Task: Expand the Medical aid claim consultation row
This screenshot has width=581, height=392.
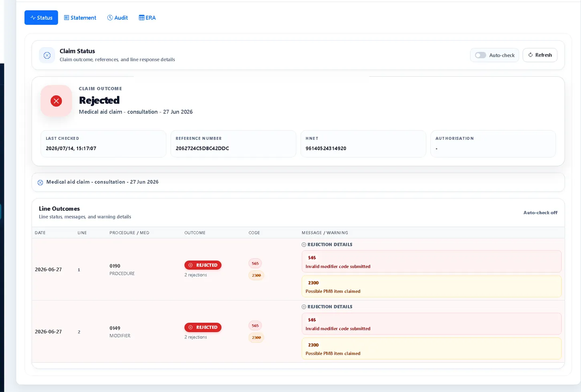Action: click(298, 182)
